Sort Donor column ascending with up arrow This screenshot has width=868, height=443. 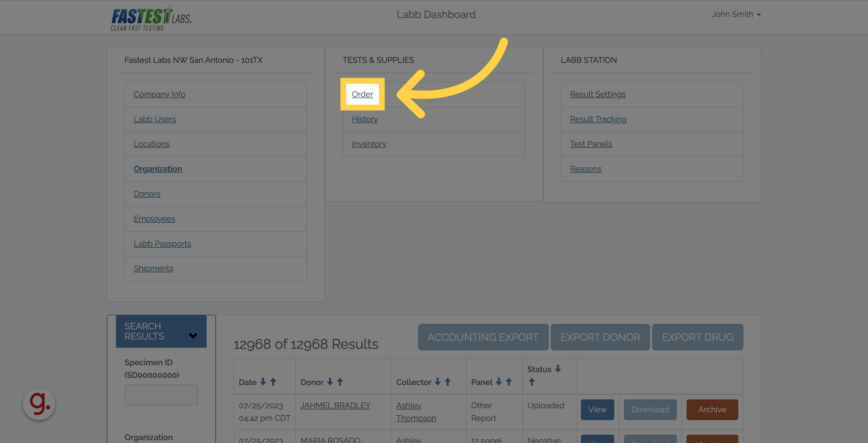[x=340, y=382]
